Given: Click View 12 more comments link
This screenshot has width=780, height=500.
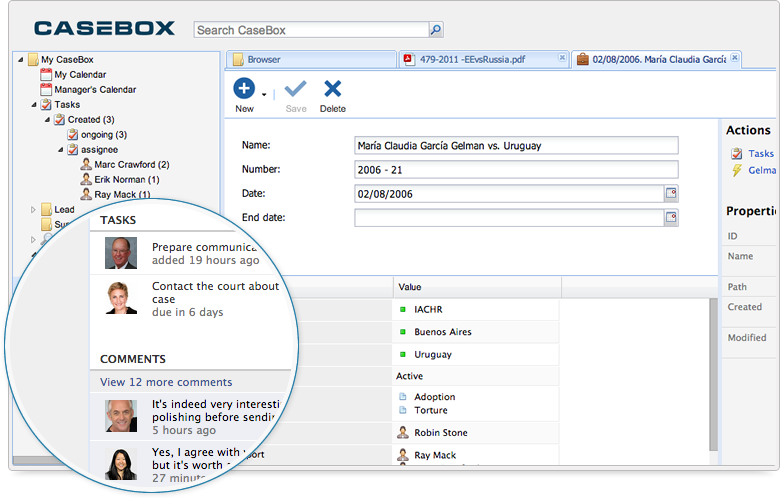Looking at the screenshot, I should [166, 382].
